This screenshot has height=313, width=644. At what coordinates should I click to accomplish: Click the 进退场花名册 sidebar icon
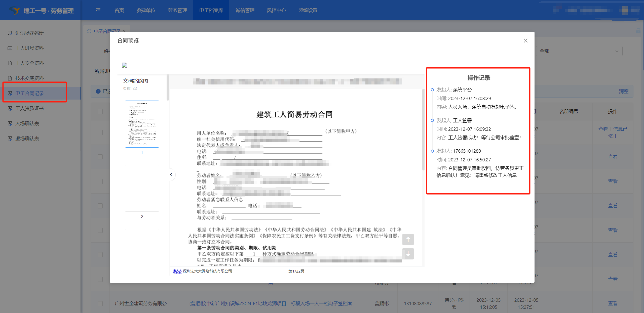point(10,33)
